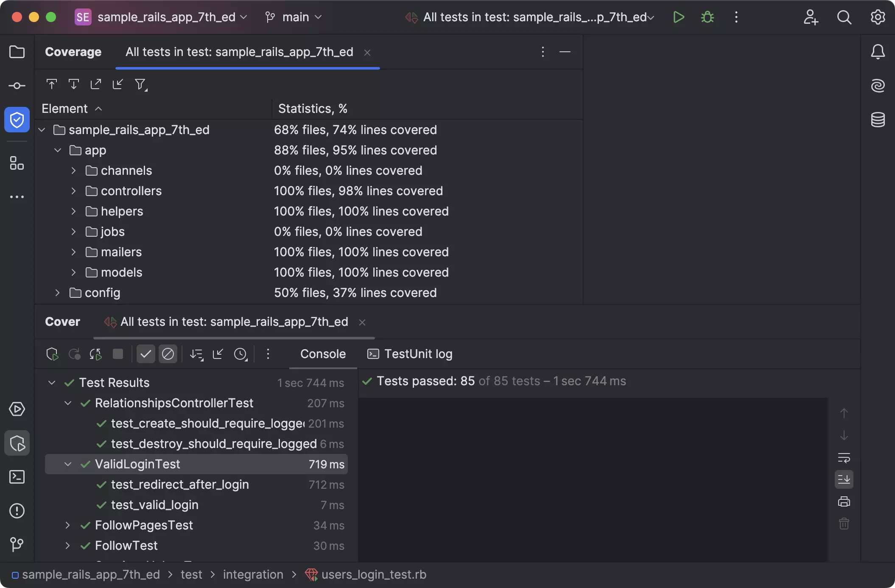
Task: Open the Problems tool window
Action: click(x=17, y=511)
